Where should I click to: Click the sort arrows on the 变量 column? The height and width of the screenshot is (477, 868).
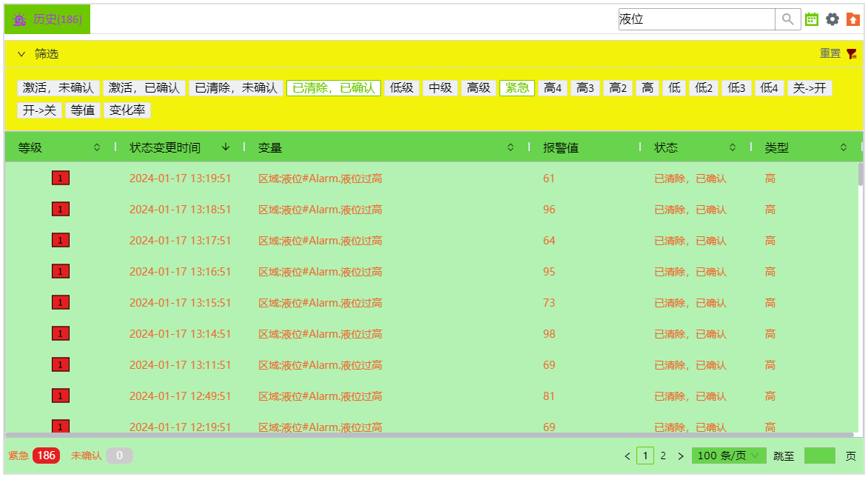tap(511, 147)
